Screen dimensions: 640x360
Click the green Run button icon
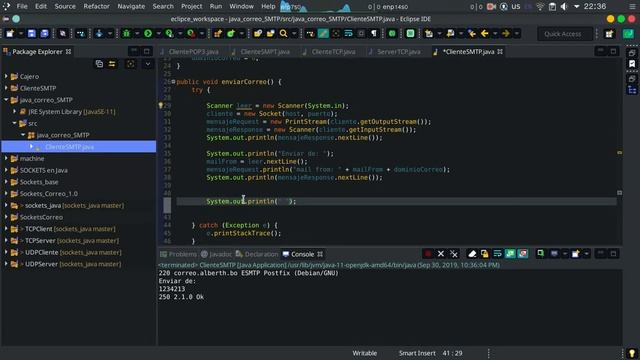(x=148, y=33)
